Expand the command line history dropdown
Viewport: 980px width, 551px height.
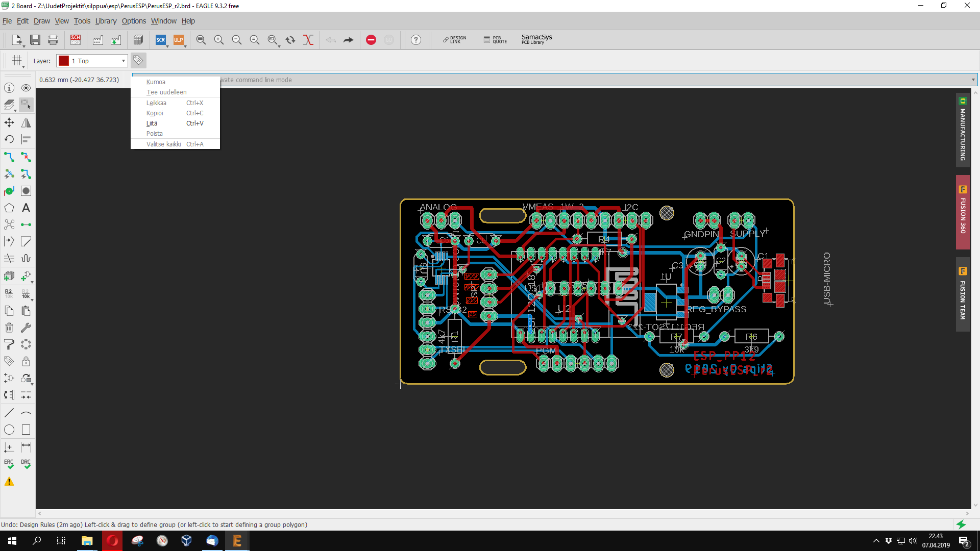[x=973, y=80]
